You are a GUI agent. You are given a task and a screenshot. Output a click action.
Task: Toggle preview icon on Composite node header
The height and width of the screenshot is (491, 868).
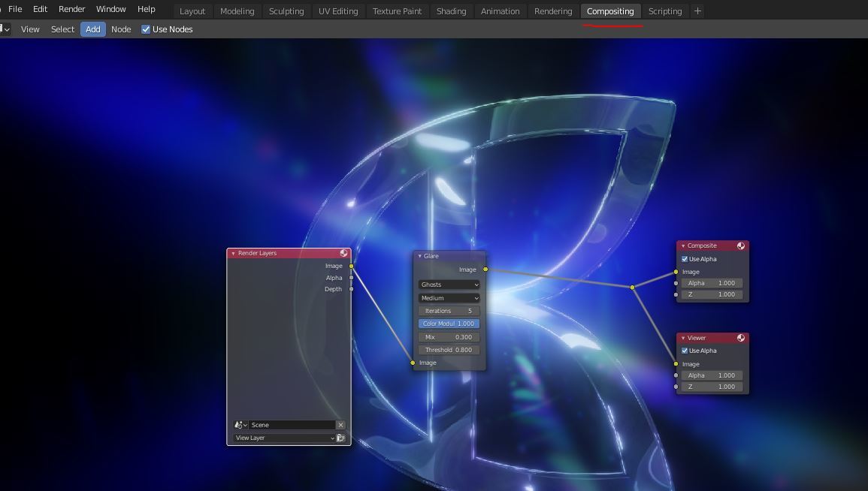pos(741,245)
